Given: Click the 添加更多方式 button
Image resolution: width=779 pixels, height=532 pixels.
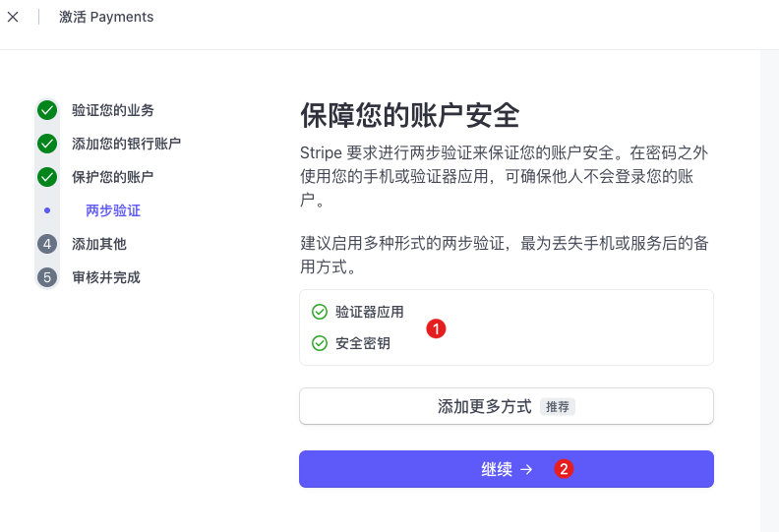Looking at the screenshot, I should (485, 406).
